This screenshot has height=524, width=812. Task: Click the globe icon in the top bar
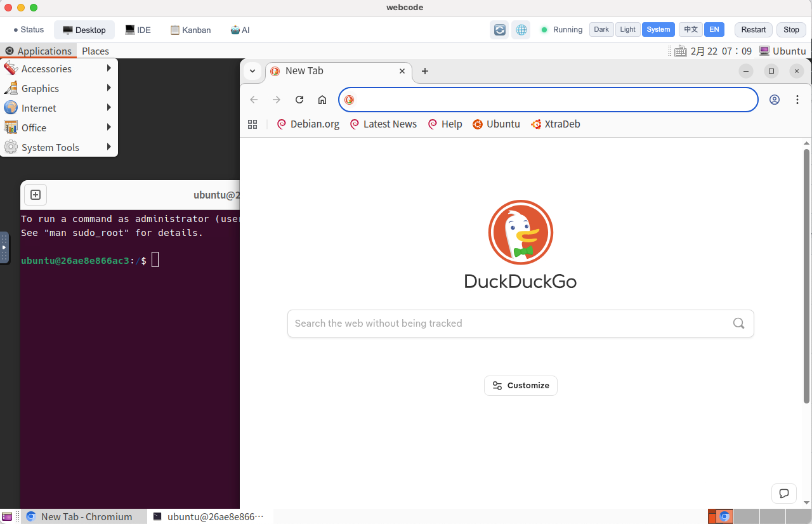point(521,29)
